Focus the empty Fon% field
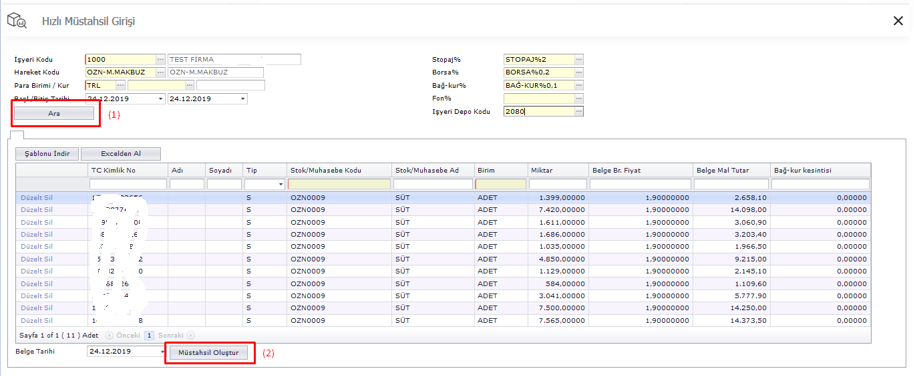This screenshot has width=914, height=376. [538, 99]
